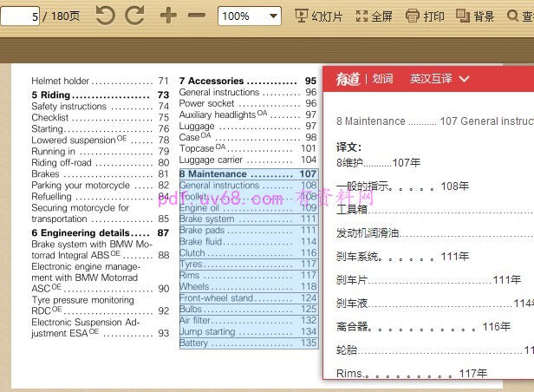This screenshot has width=534, height=392.
Task: Jump to the 'Battery' contents entry
Action: 194,343
